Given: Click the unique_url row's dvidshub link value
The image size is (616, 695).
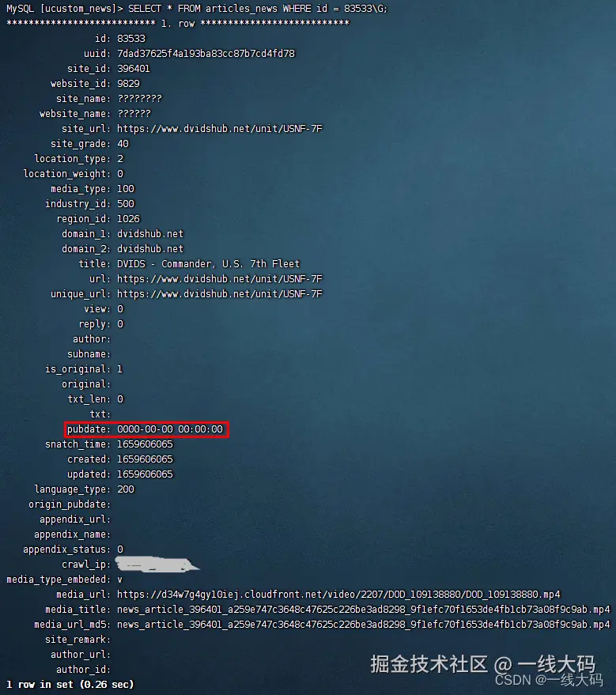Looking at the screenshot, I should (220, 294).
